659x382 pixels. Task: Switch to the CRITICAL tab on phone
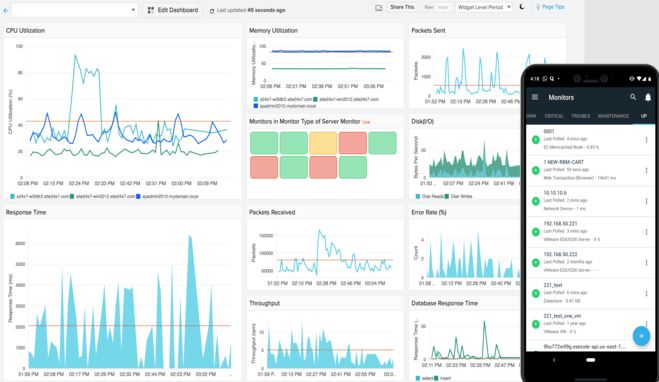tap(554, 116)
